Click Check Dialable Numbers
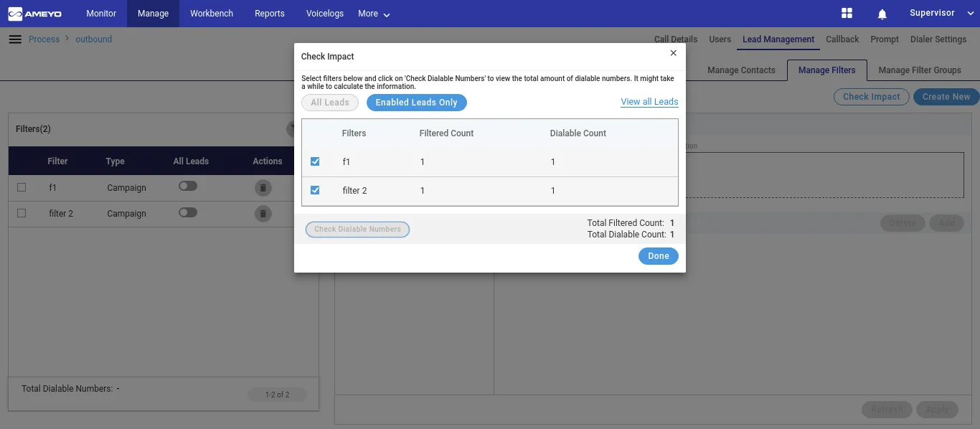 tap(357, 230)
